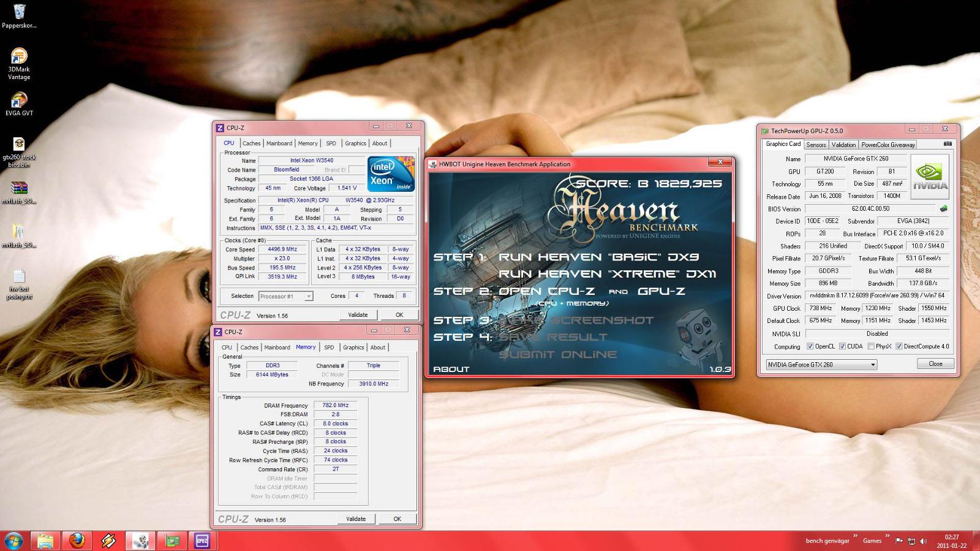Open Firefox from the taskbar
This screenshot has width=980, height=551.
pyautogui.click(x=77, y=541)
